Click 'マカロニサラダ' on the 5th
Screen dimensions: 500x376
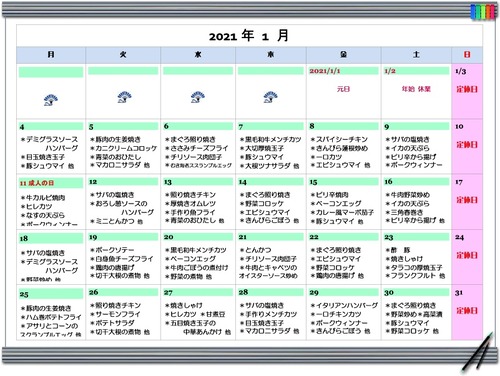(118, 165)
